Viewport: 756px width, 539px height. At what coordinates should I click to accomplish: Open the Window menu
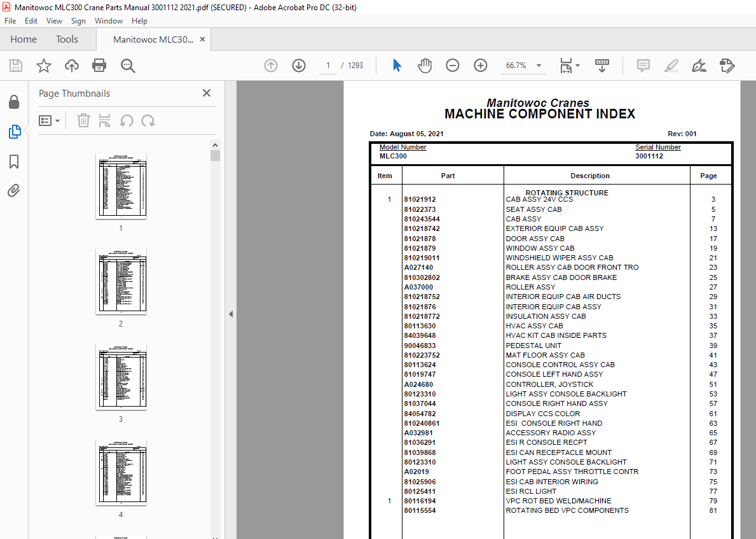pos(109,21)
